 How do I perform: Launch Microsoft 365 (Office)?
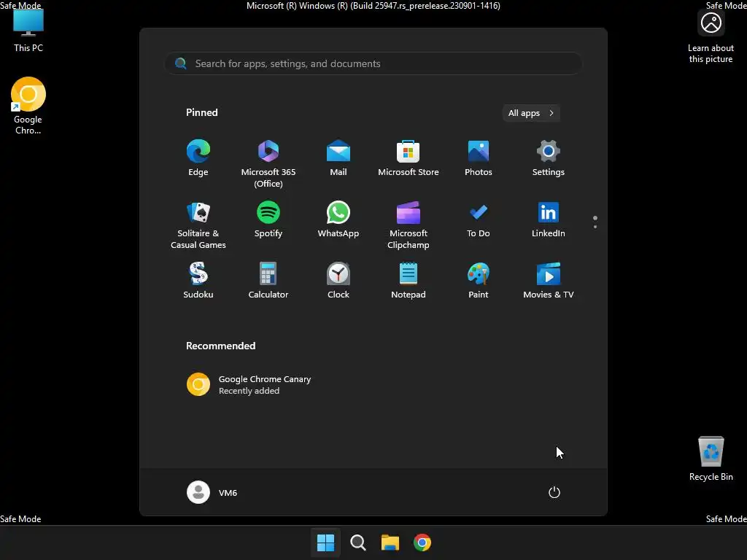click(x=268, y=164)
